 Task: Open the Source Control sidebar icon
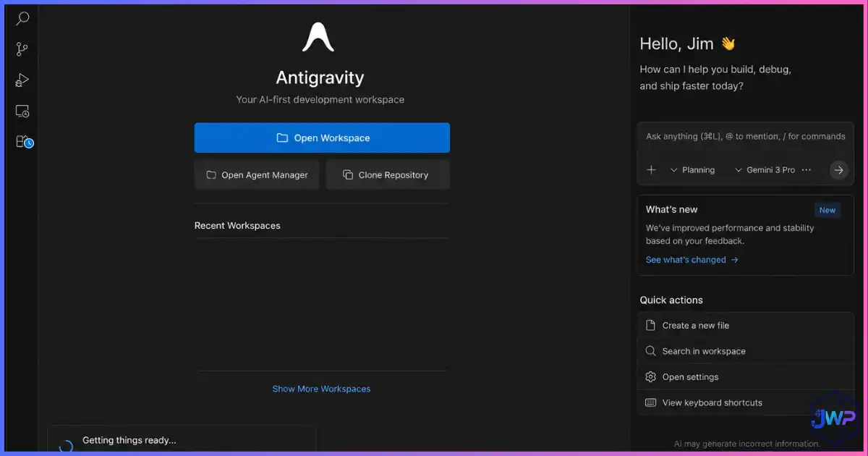pos(22,49)
